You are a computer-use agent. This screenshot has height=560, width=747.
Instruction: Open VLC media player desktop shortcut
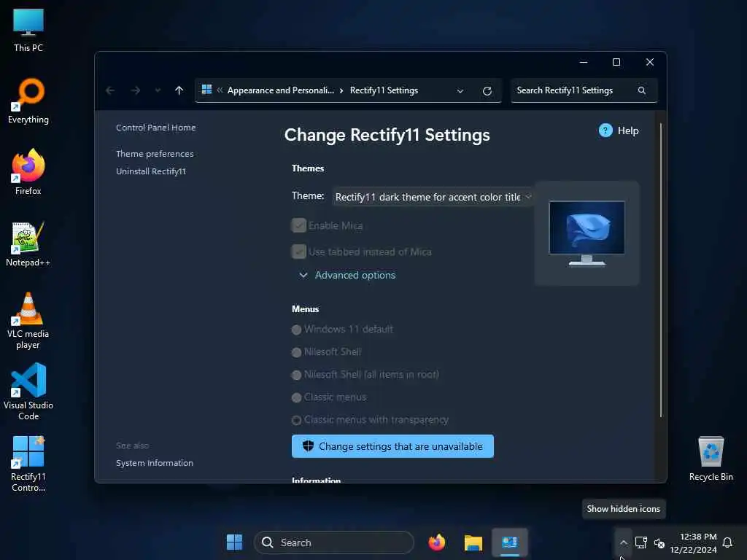28,321
